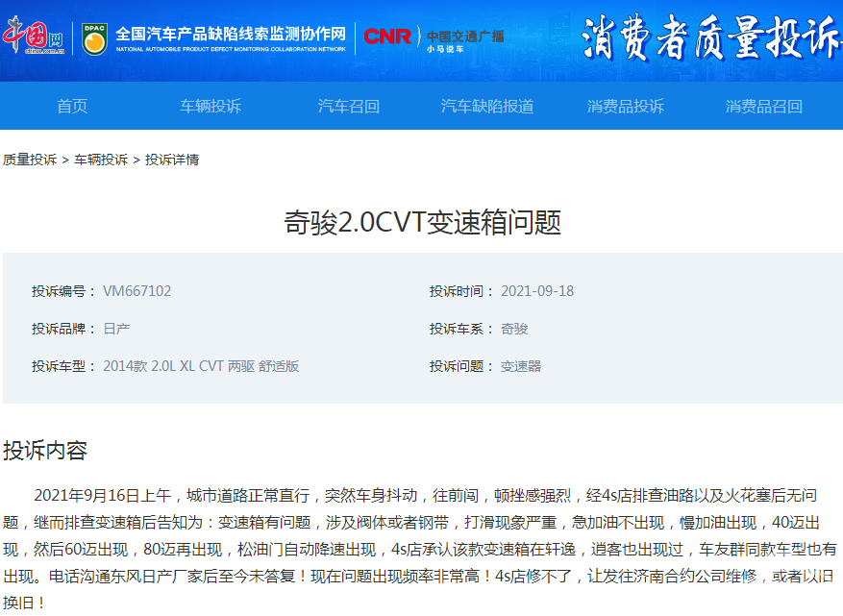Click the DPAC shield logo
The height and width of the screenshot is (616, 843).
click(94, 38)
